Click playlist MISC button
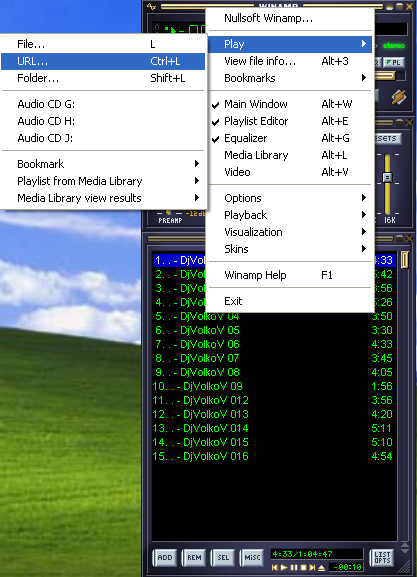 252,557
